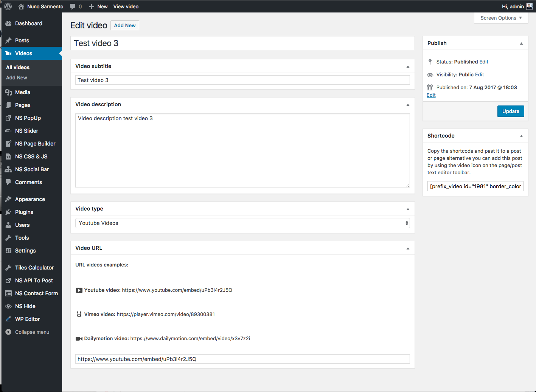This screenshot has height=392, width=536.
Task: Open Add New in Videos submenu
Action: (17, 77)
